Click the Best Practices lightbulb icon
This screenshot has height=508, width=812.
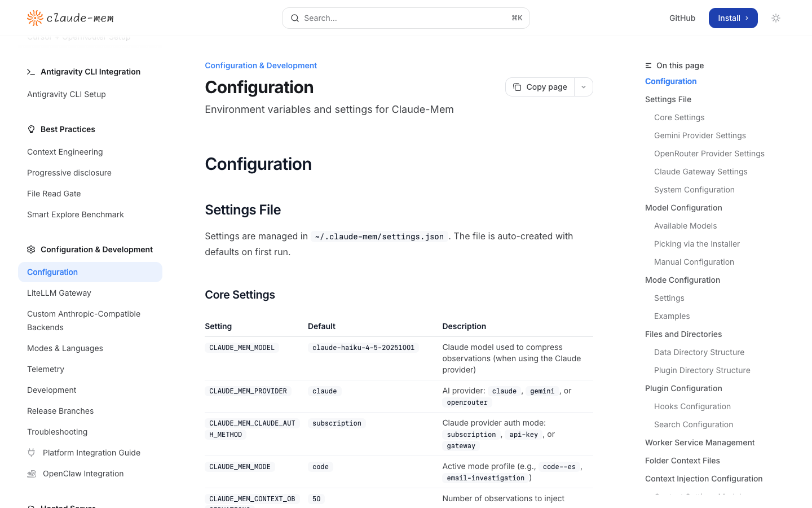coord(31,129)
